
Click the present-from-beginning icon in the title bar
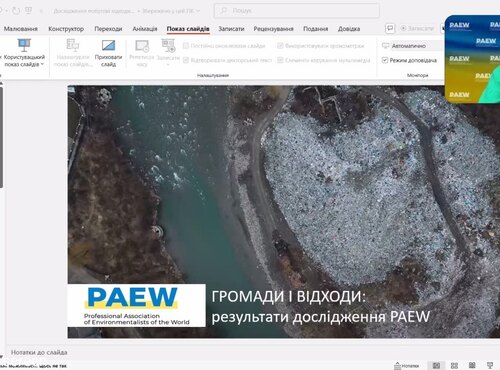[x=29, y=11]
